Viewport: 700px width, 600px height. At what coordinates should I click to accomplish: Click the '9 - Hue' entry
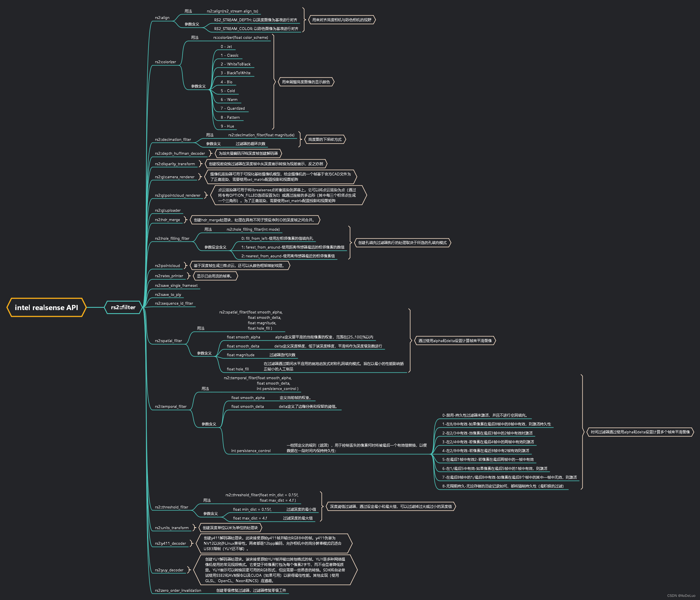coord(227,126)
